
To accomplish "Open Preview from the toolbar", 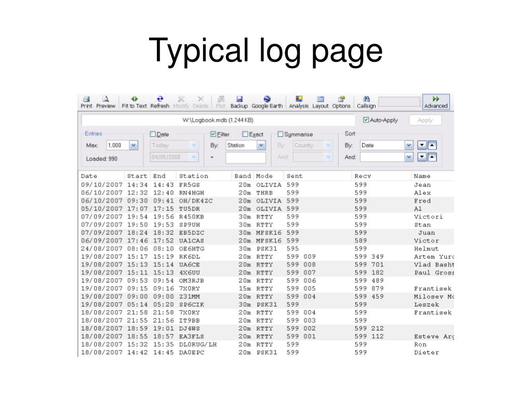I will pos(105,102).
